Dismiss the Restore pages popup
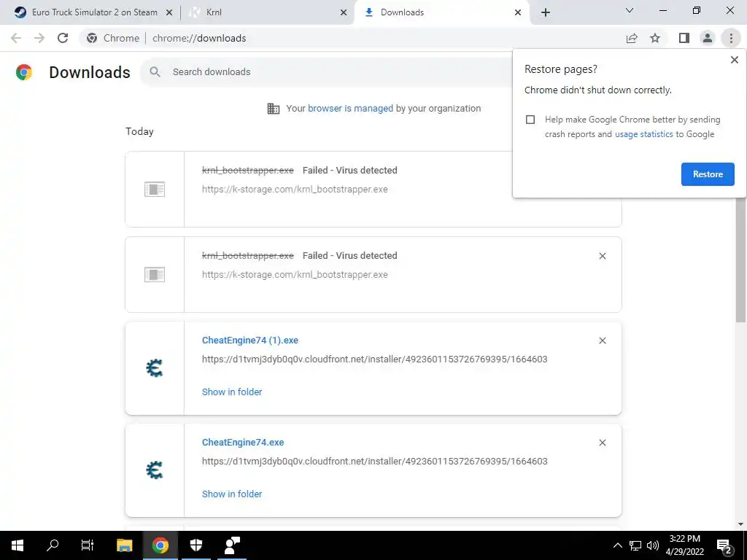Viewport: 747px width, 560px height. click(734, 60)
